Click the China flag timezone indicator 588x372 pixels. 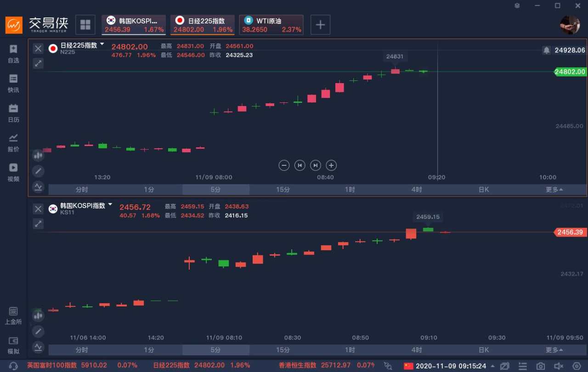(x=408, y=366)
